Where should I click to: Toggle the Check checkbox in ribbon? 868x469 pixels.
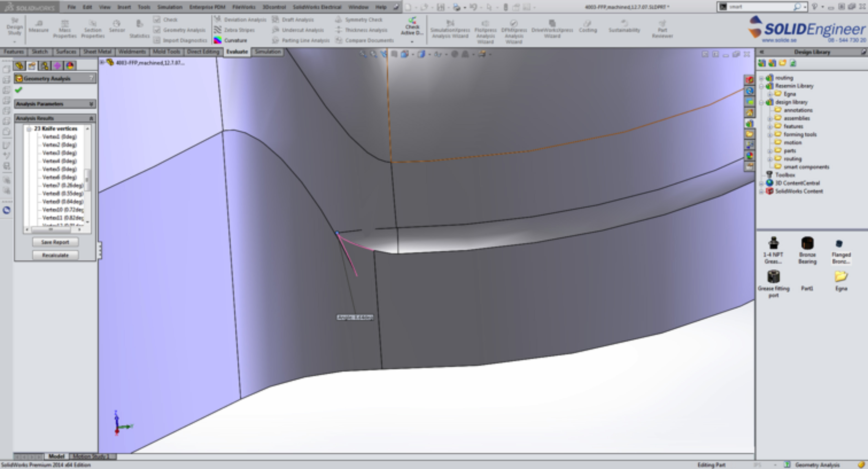click(x=157, y=20)
